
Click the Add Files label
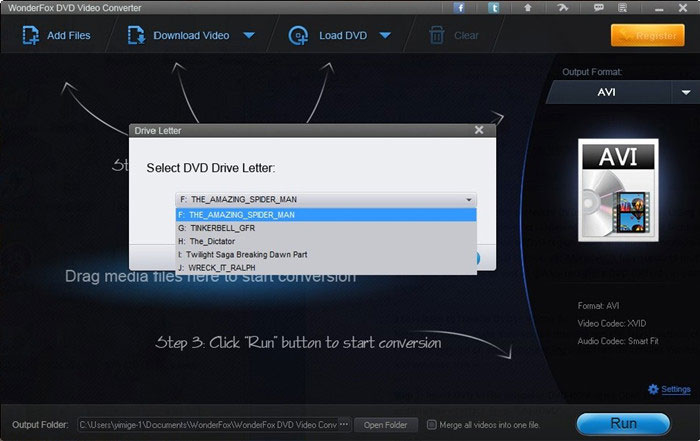[69, 35]
